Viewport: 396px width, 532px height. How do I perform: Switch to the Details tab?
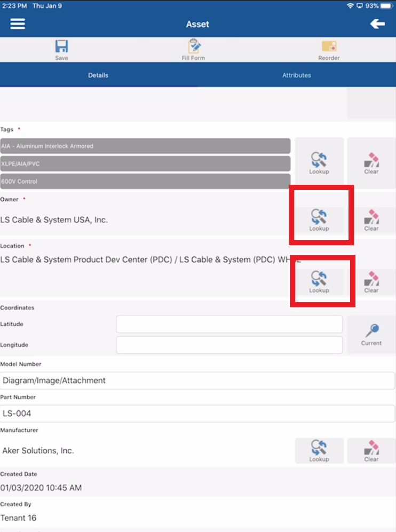pos(98,75)
